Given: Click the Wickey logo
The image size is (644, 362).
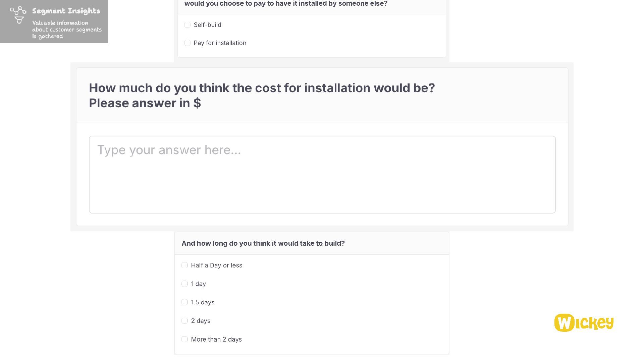Looking at the screenshot, I should 584,323.
